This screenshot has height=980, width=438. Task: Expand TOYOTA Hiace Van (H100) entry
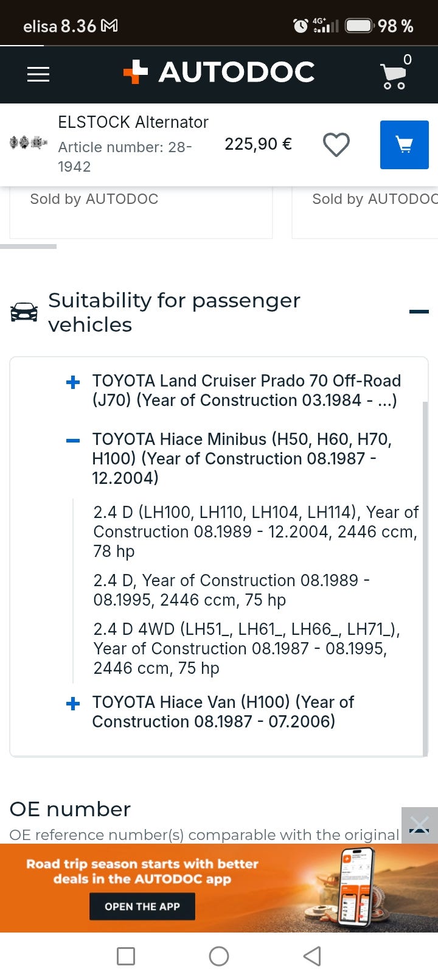point(73,704)
